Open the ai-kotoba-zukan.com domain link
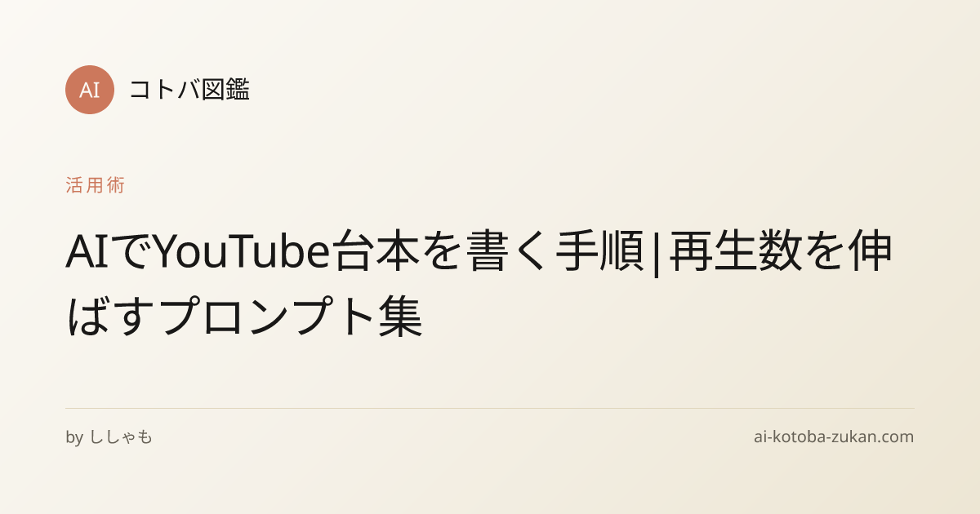Image resolution: width=980 pixels, height=514 pixels. coord(833,437)
